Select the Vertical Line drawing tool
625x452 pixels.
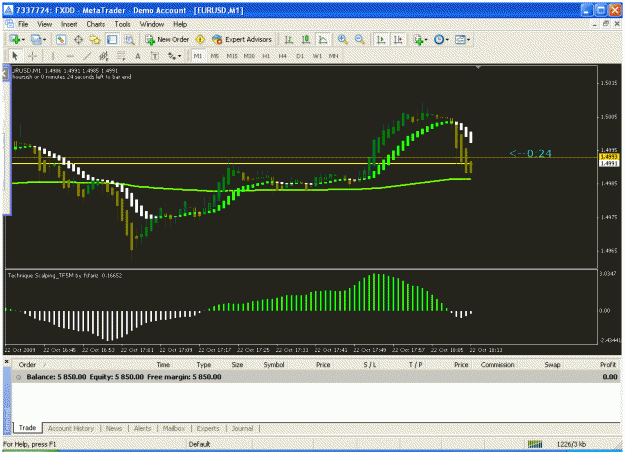tap(53, 56)
